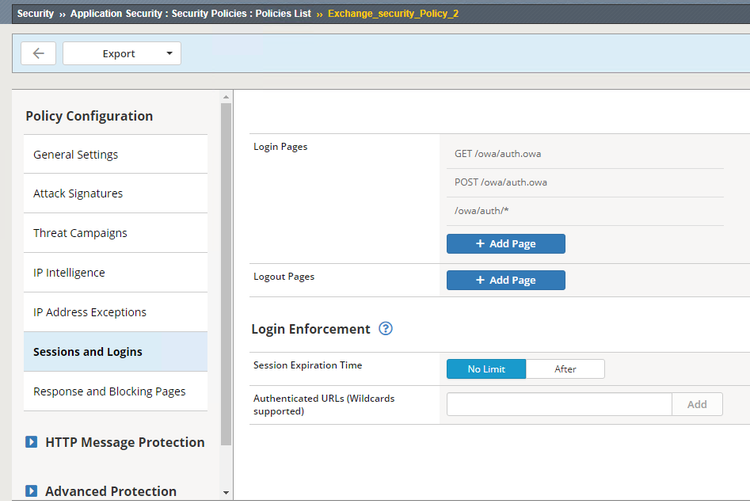Select After session expiration option
The image size is (750, 501).
point(565,369)
